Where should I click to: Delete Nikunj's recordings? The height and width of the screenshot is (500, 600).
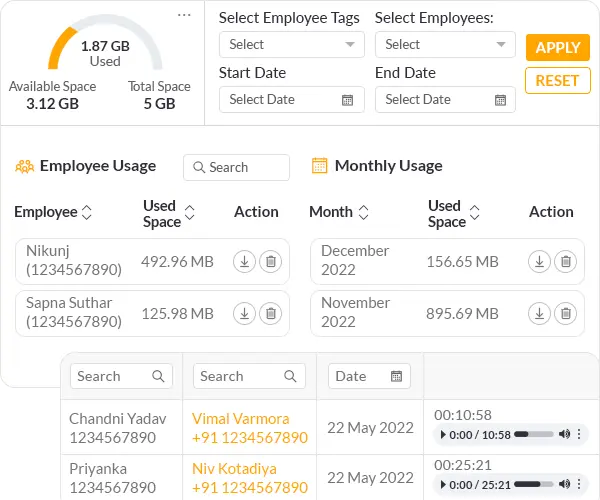click(x=271, y=262)
